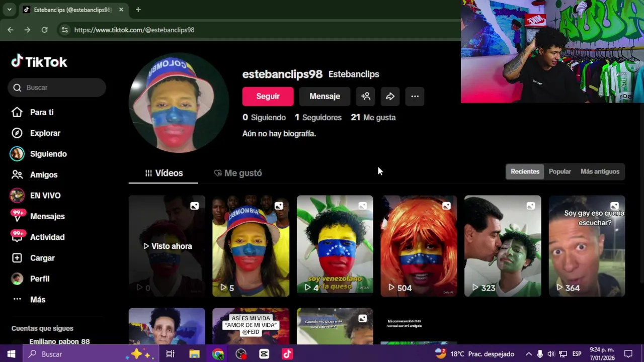Open the network tray icon
The width and height of the screenshot is (644, 362).
pos(563,354)
